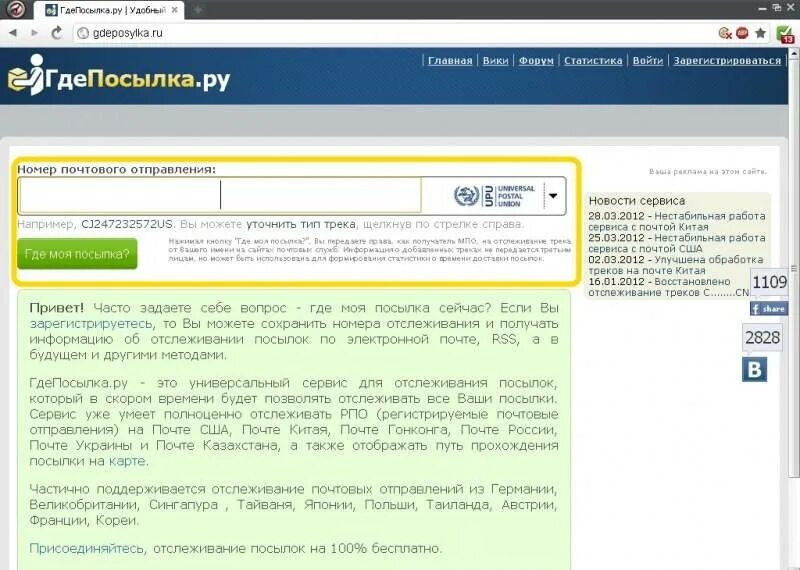Follow the карте map link
Viewport: 800px width, 570px height.
coord(128,461)
